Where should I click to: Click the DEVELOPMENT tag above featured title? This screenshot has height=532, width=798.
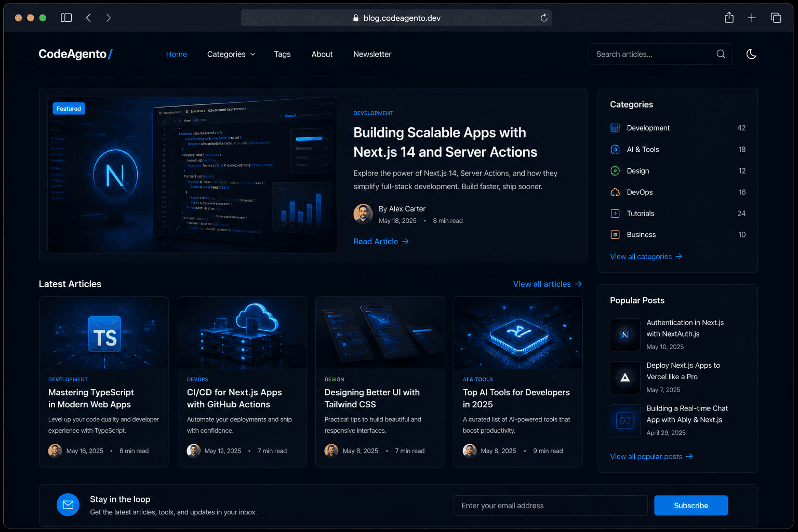point(373,113)
